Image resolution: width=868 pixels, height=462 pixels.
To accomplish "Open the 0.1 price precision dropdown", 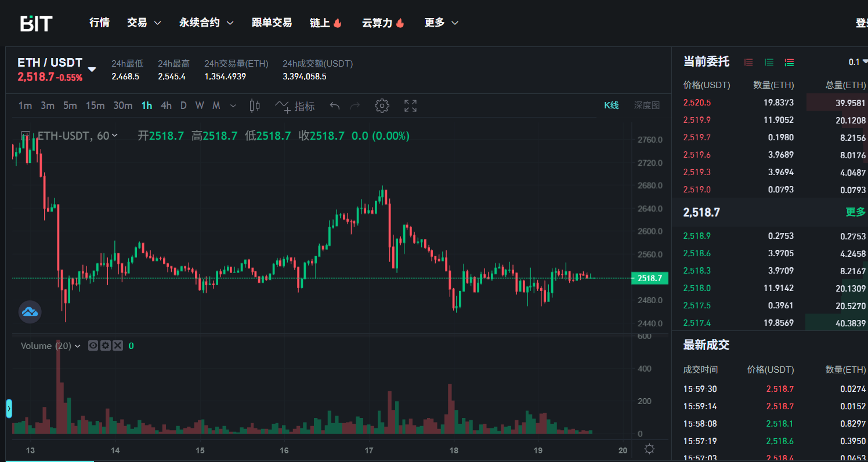I will point(858,62).
